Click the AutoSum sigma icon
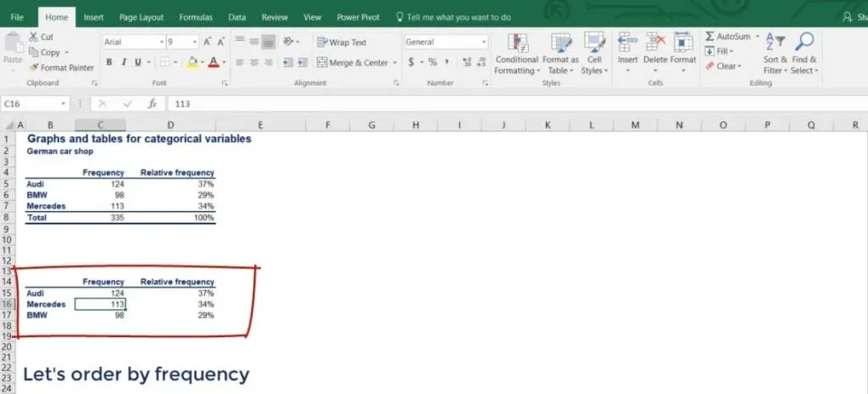This screenshot has width=868, height=394. point(709,37)
